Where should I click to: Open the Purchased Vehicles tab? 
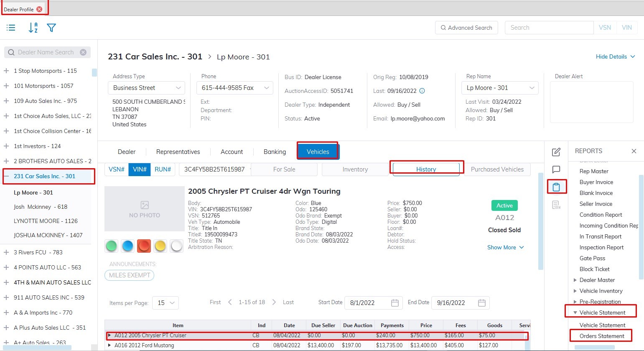click(497, 169)
